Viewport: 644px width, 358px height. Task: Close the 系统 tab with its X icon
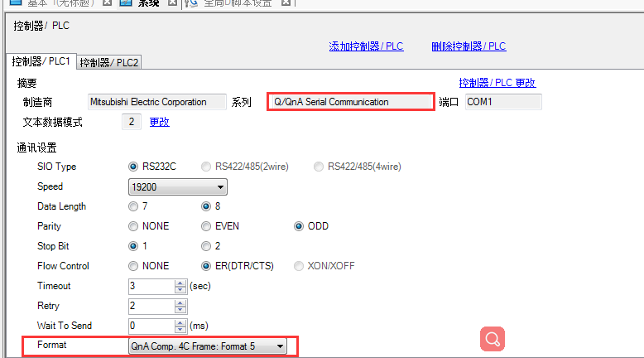(172, 2)
